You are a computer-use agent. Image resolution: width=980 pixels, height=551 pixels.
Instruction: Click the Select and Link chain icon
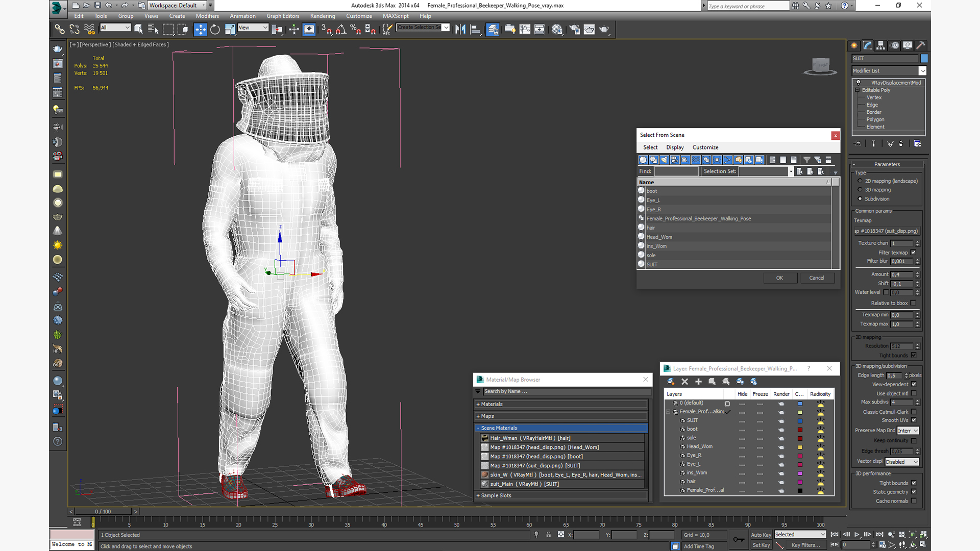click(x=60, y=30)
